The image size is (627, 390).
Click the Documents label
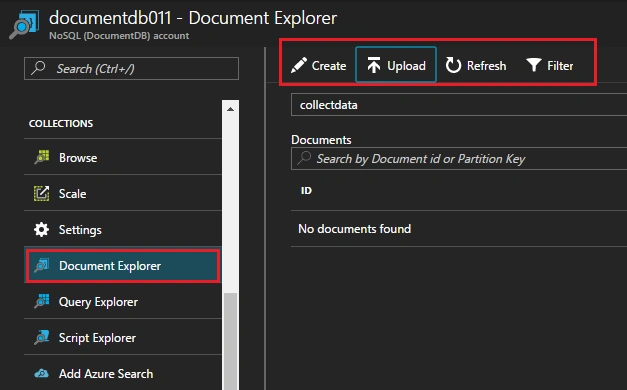[x=321, y=140]
